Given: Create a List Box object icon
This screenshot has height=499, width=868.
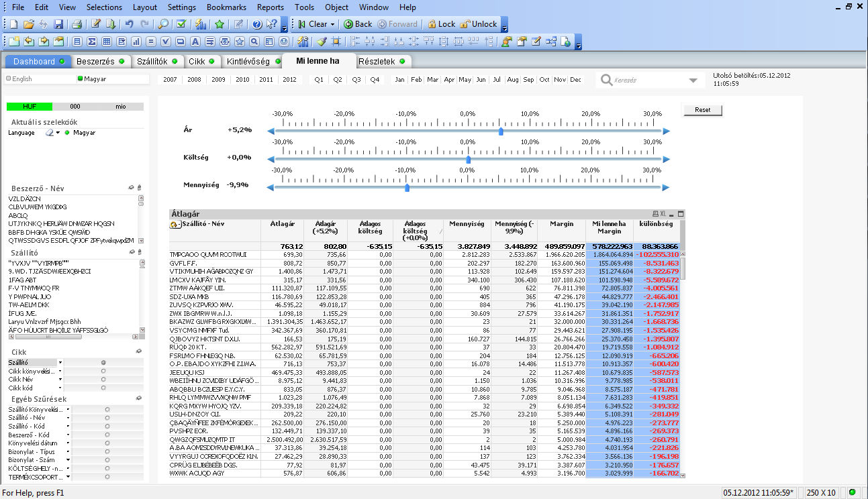Looking at the screenshot, I should point(77,42).
